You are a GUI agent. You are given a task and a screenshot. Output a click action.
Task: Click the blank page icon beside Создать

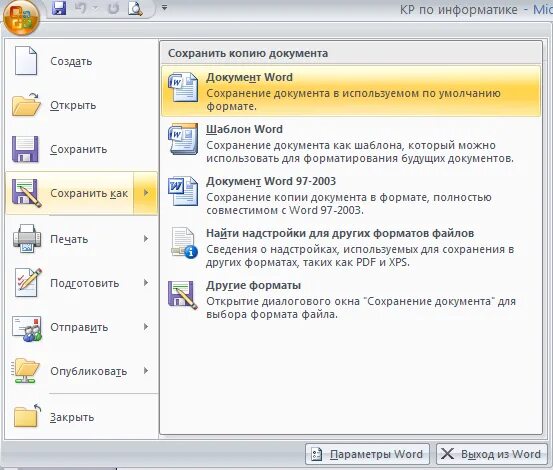pyautogui.click(x=26, y=61)
